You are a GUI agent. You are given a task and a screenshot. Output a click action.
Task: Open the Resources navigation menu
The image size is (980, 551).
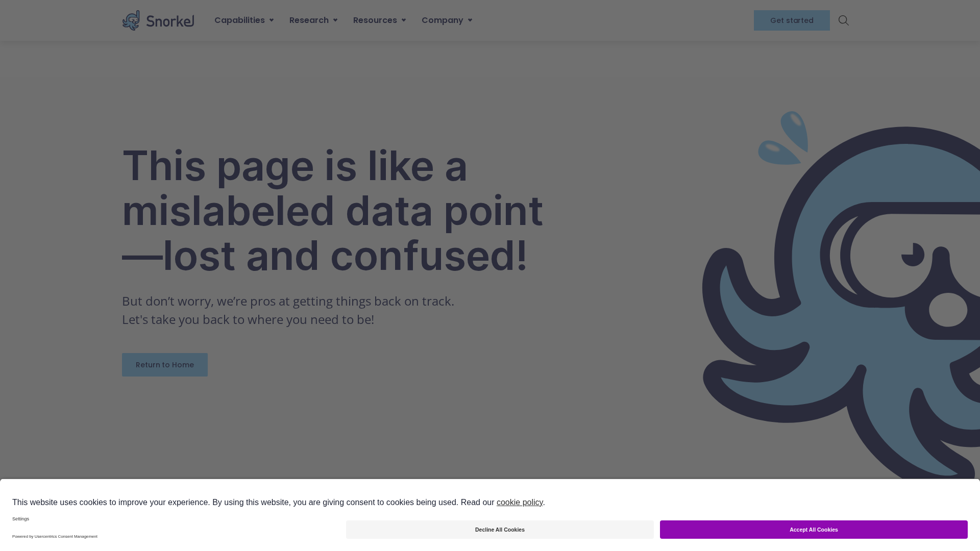(x=375, y=20)
